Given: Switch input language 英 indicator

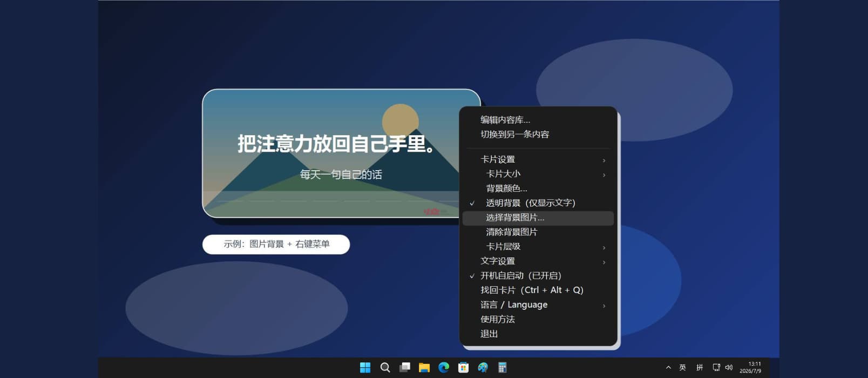Looking at the screenshot, I should (682, 368).
